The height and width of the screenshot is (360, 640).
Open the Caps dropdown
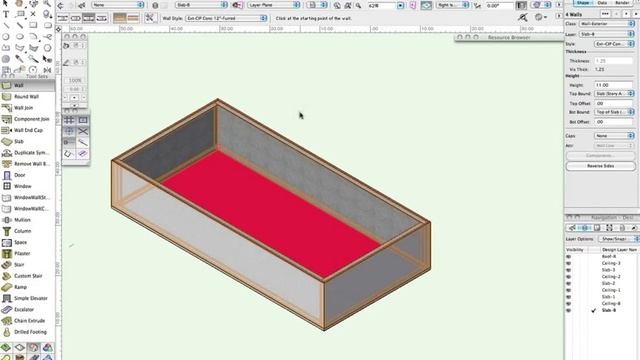pyautogui.click(x=614, y=136)
